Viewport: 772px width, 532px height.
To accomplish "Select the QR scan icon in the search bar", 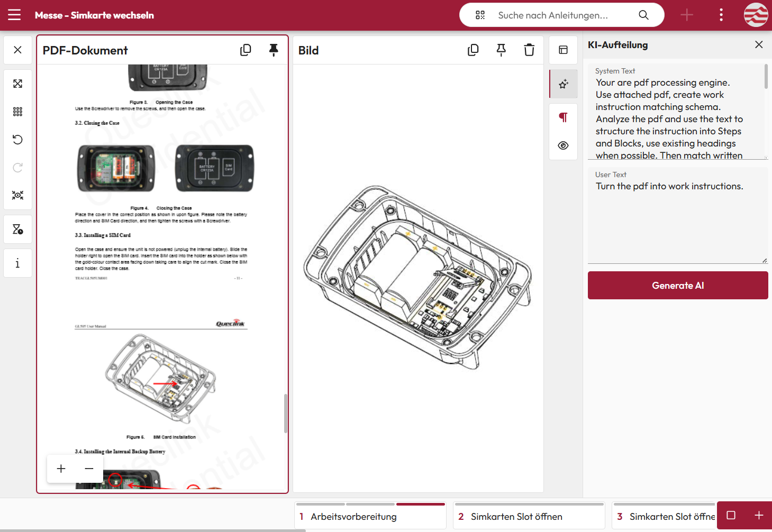I will 480,15.
